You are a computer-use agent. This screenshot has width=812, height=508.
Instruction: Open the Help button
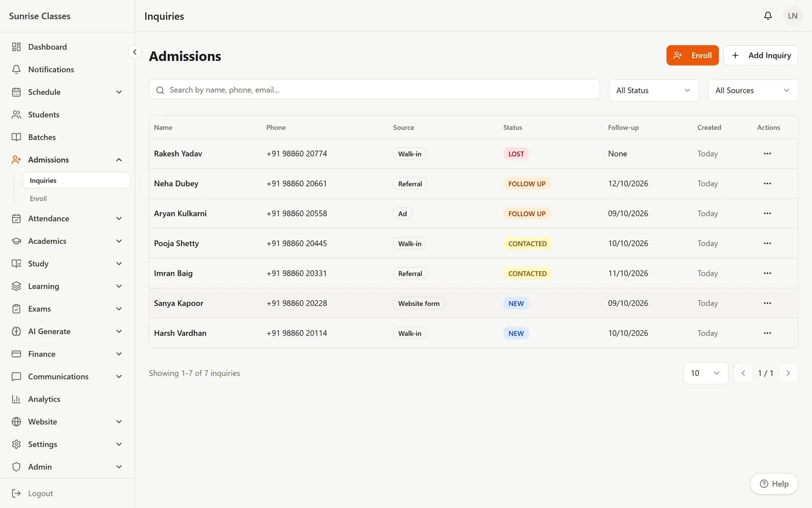click(774, 484)
